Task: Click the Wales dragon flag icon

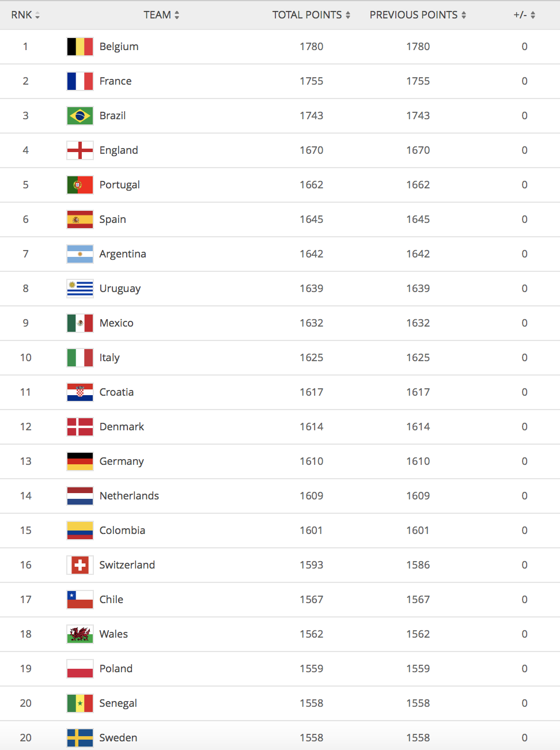Action: click(80, 634)
